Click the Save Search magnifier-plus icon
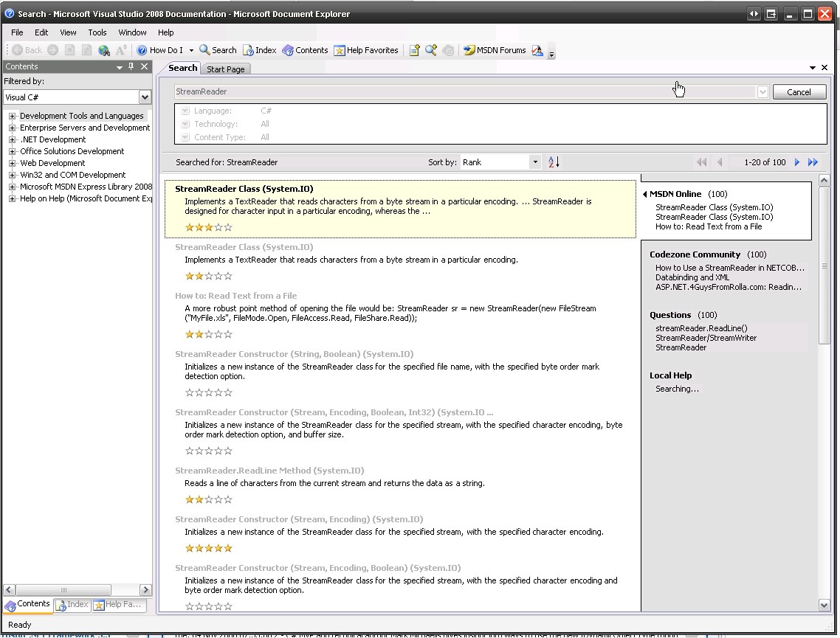 pyautogui.click(x=431, y=50)
